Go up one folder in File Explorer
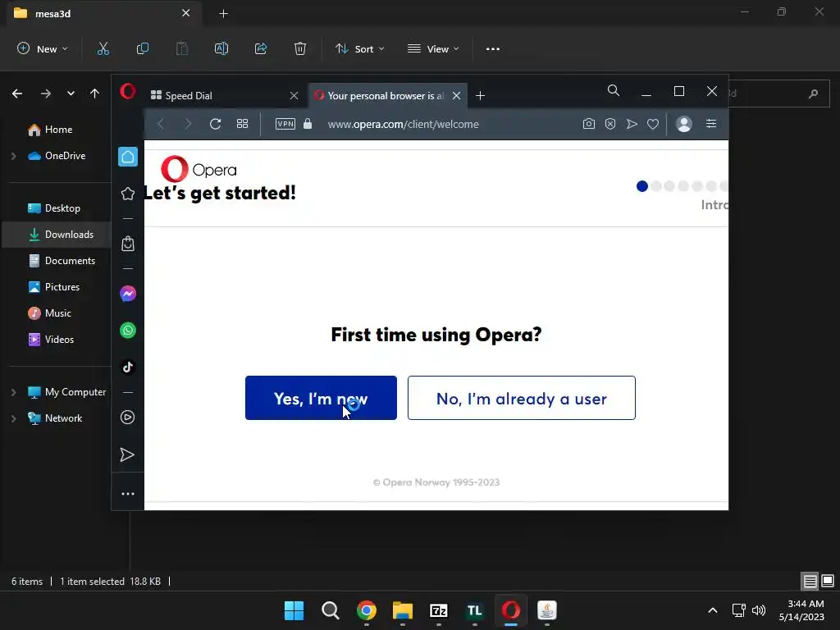The height and width of the screenshot is (630, 840). tap(95, 94)
